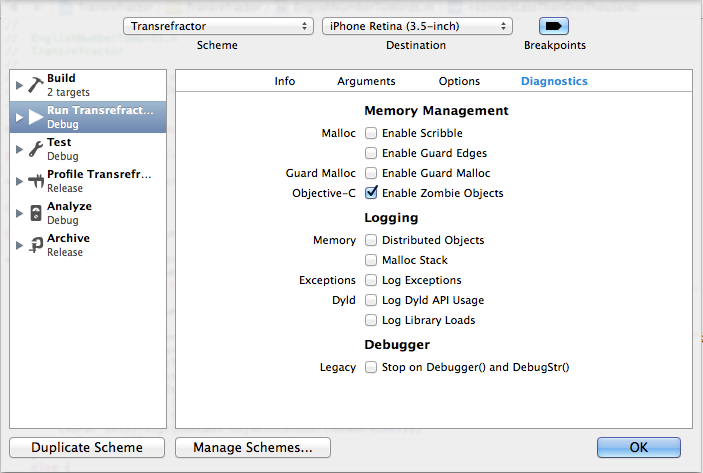The height and width of the screenshot is (473, 703).
Task: Click the Objective-C label
Action: (x=324, y=193)
